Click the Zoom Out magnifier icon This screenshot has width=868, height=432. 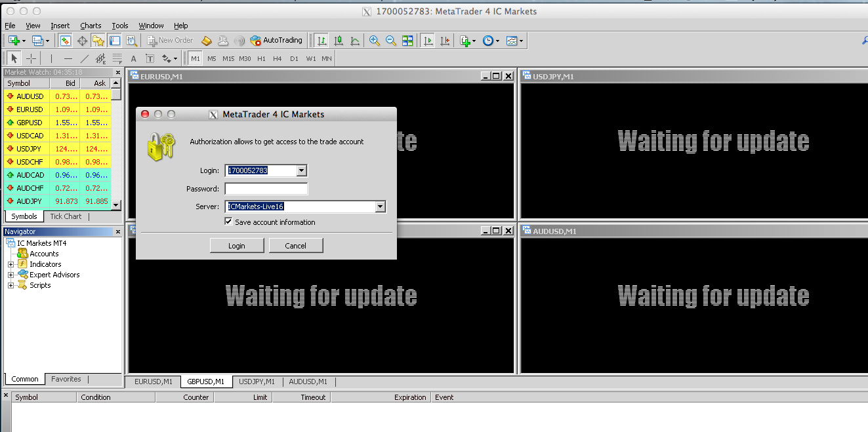(391, 41)
